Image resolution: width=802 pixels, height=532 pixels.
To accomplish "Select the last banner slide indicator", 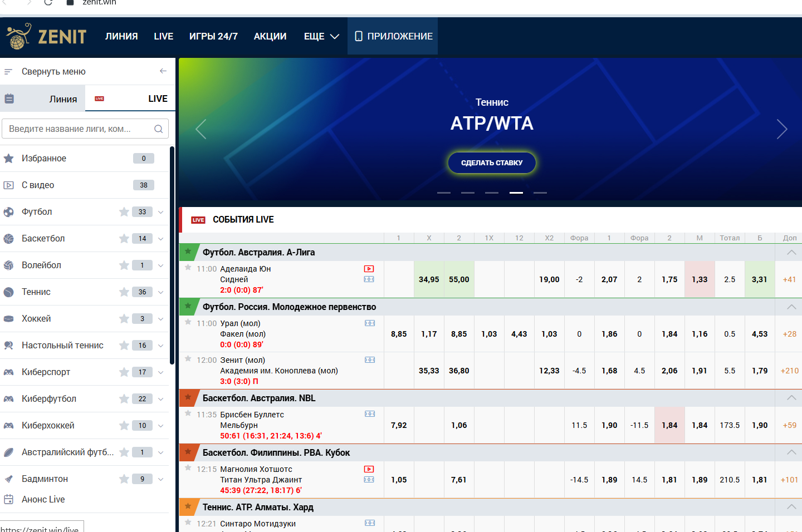I will tap(540, 193).
